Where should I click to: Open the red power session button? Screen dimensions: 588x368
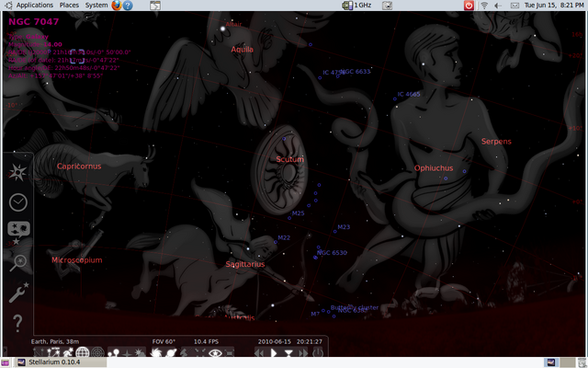click(469, 6)
